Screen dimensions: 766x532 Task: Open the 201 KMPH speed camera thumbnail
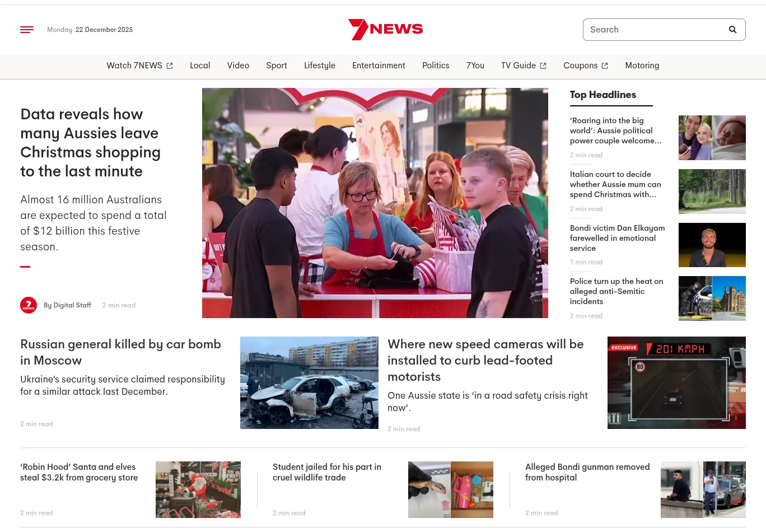[676, 382]
